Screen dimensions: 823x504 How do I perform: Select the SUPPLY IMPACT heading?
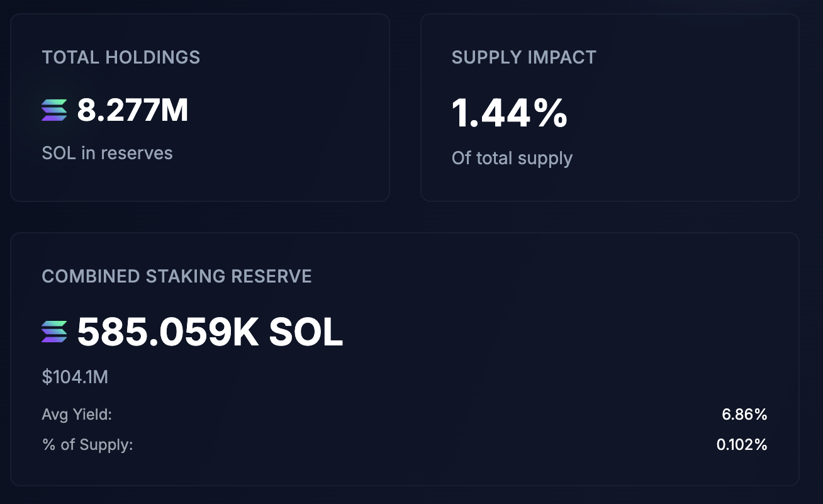point(523,57)
